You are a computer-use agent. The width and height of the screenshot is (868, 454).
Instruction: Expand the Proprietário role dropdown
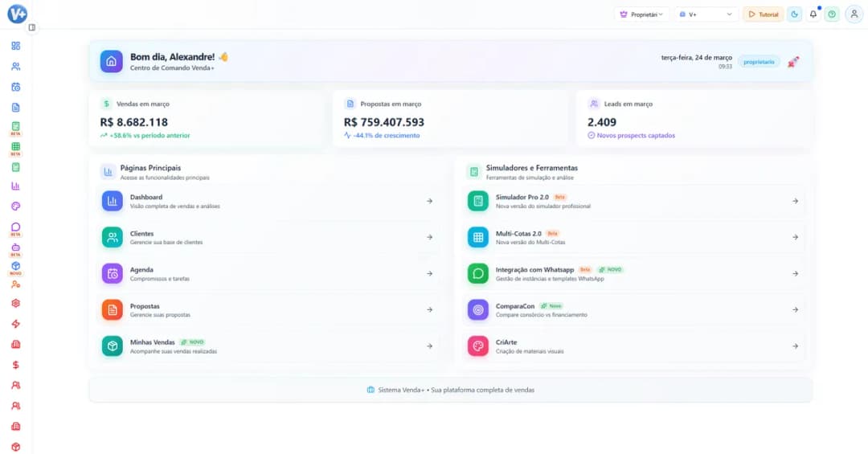coord(641,14)
